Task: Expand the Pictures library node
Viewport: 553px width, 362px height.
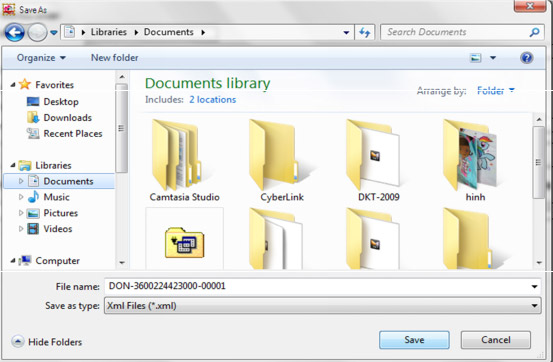Action: pos(21,213)
